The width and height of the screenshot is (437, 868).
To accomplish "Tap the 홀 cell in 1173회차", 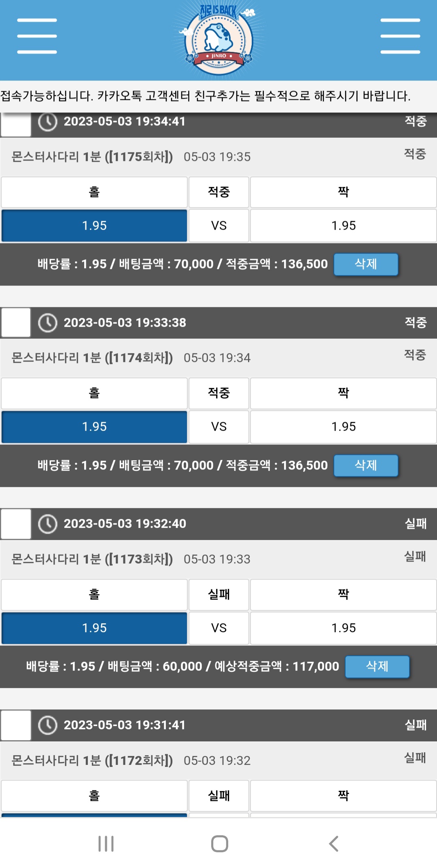I will 94,594.
